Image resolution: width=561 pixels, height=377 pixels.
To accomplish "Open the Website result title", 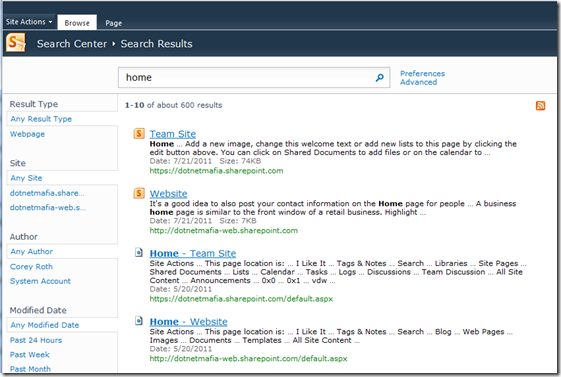I will [169, 194].
